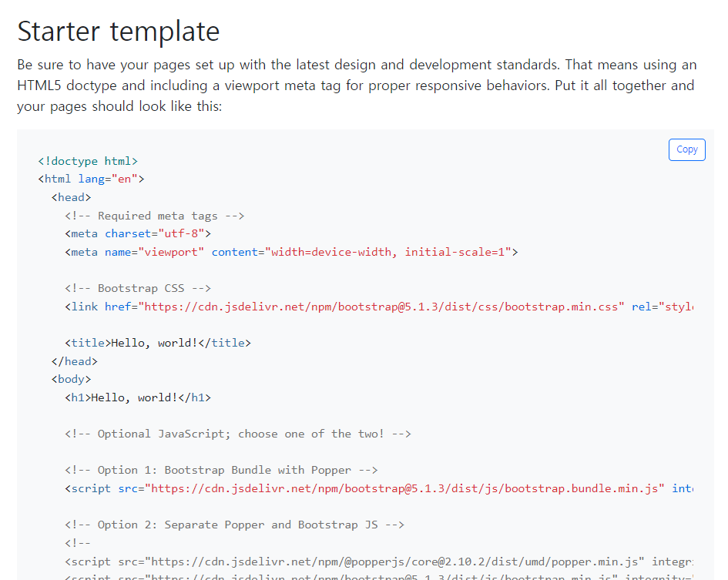Click the opening '<body>' tag line
728x580 pixels.
71,380
